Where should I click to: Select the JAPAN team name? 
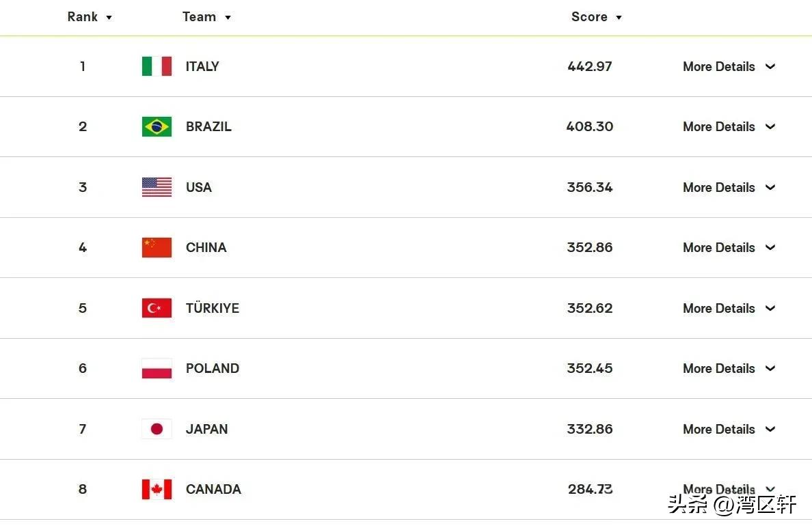(206, 429)
